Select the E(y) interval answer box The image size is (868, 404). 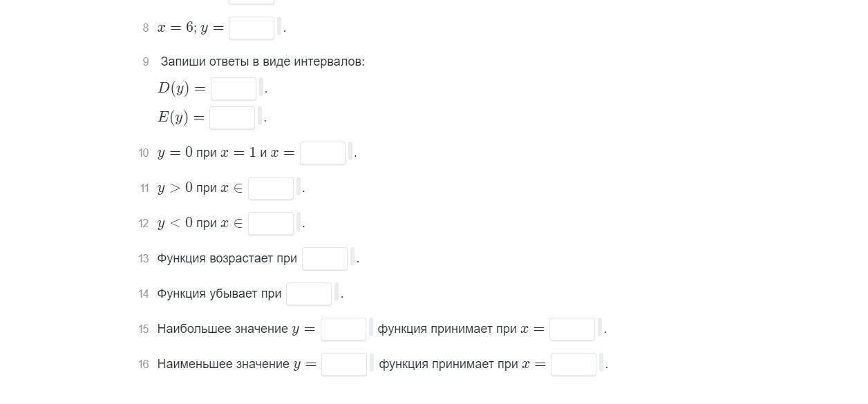(x=232, y=118)
